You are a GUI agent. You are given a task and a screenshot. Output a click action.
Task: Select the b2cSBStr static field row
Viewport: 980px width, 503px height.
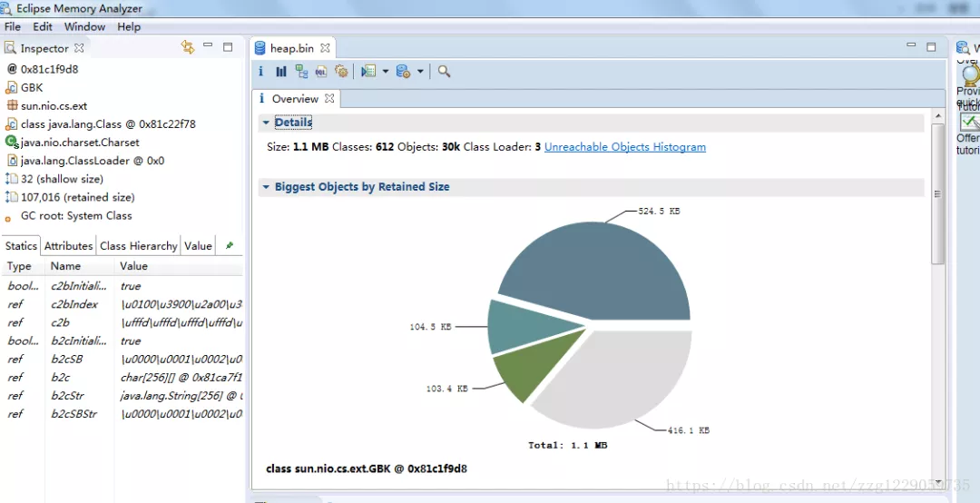(122, 414)
